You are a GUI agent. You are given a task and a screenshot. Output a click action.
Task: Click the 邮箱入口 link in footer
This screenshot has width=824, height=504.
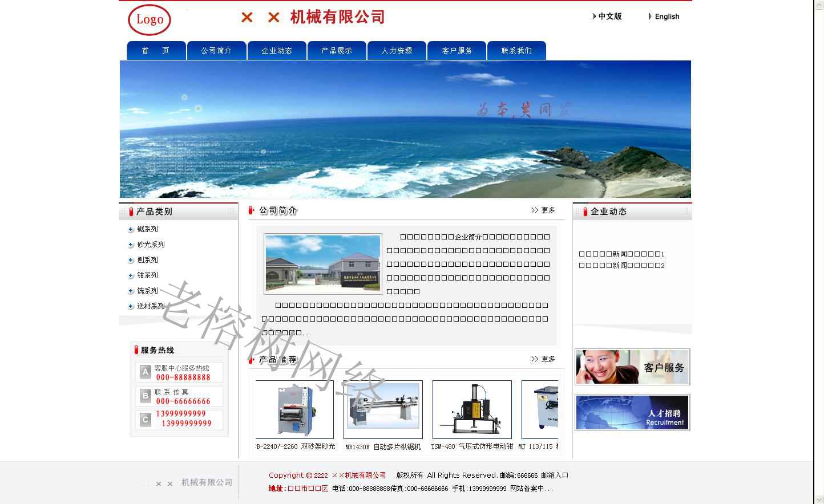point(555,475)
